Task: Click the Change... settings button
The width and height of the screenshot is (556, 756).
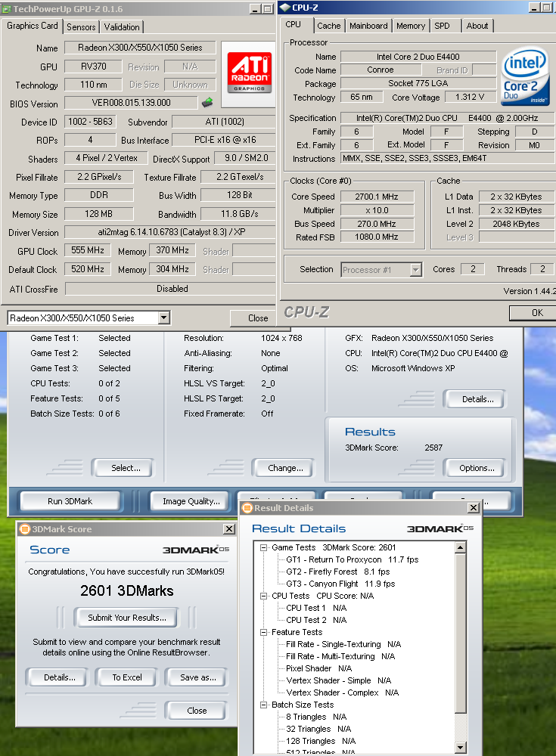Action: click(x=284, y=468)
